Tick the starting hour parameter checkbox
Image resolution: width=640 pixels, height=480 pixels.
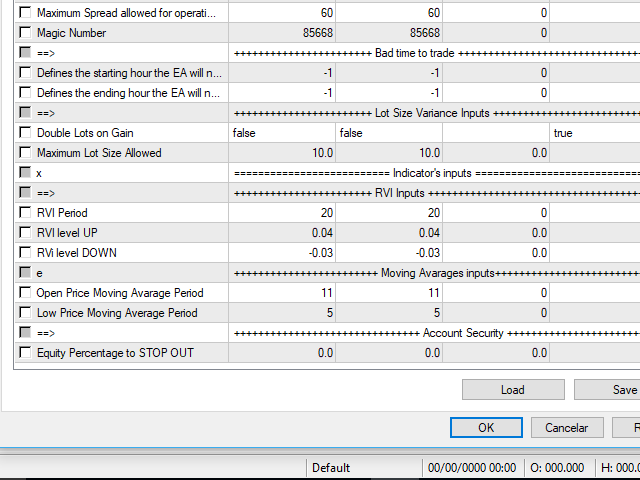pyautogui.click(x=25, y=73)
